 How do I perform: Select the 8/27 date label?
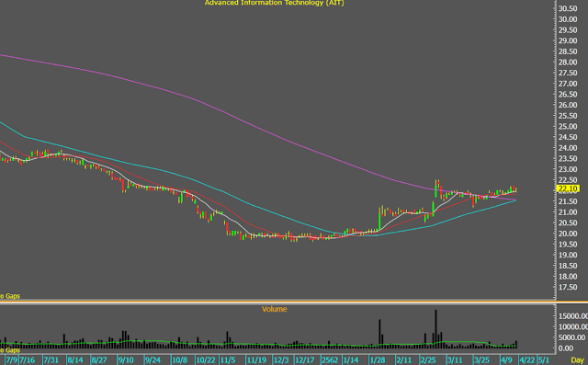[x=99, y=360]
